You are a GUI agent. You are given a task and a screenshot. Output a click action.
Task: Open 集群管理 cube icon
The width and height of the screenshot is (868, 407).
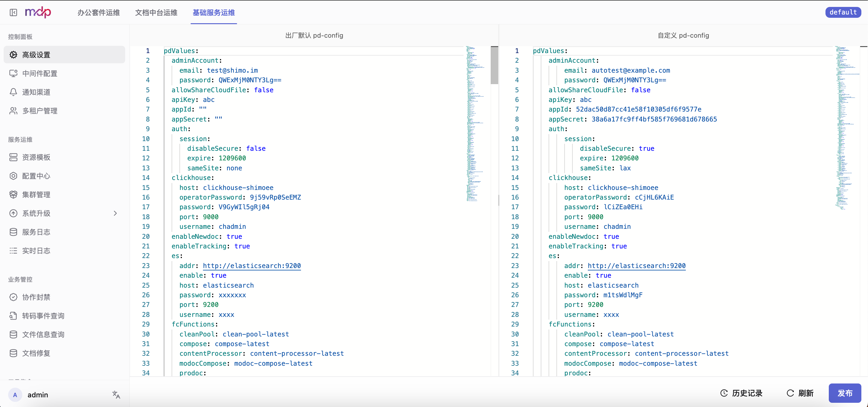tap(14, 195)
